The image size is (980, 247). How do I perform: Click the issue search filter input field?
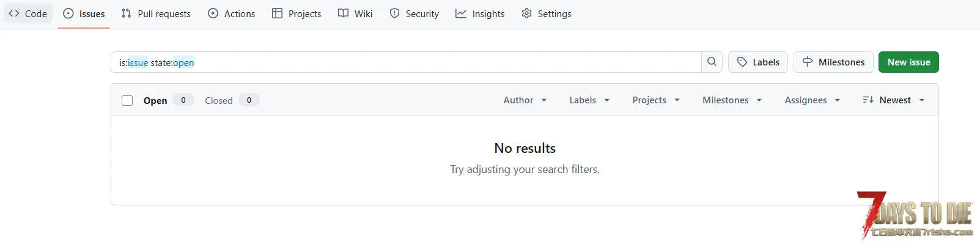[406, 62]
